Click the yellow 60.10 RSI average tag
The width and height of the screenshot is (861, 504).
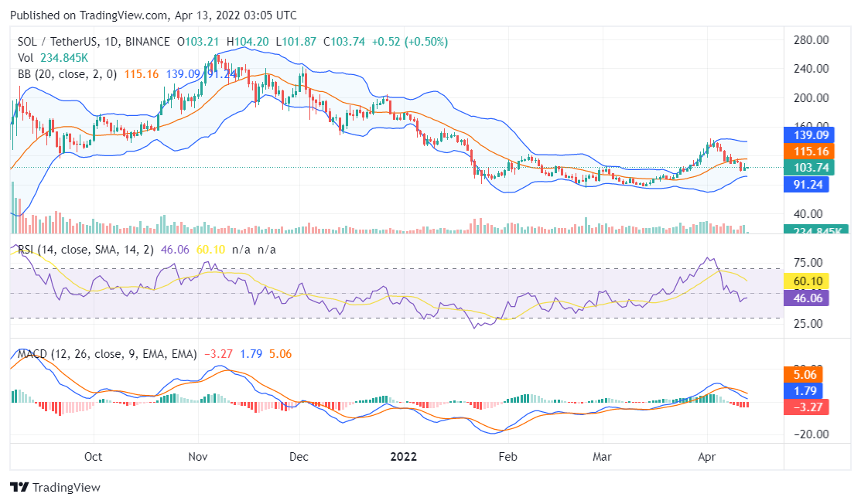click(807, 281)
